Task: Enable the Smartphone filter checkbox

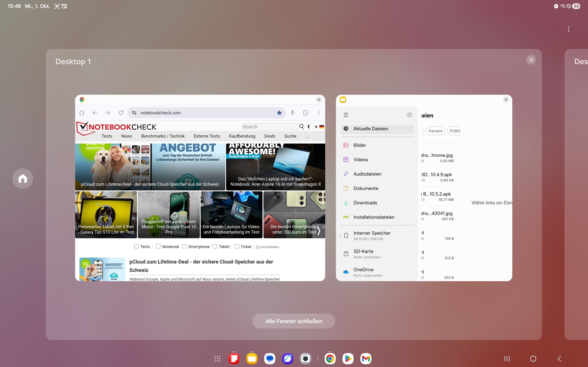Action: (184, 246)
